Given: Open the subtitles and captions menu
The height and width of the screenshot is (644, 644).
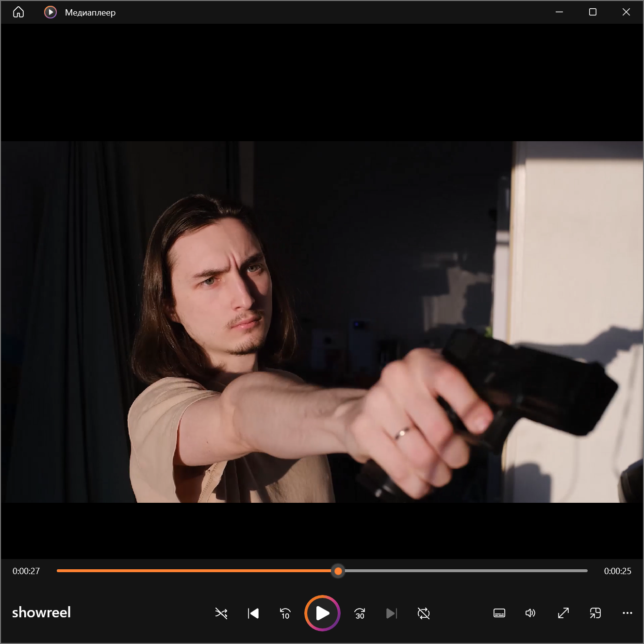Looking at the screenshot, I should (x=499, y=613).
